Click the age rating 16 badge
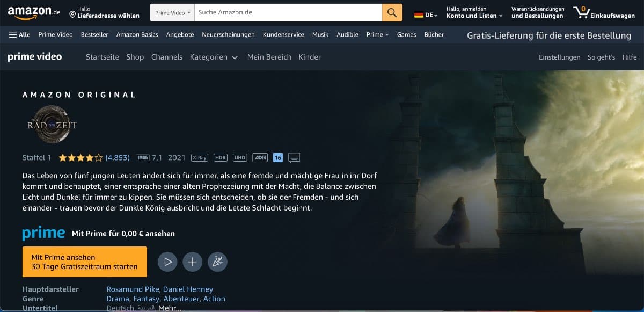 278,158
